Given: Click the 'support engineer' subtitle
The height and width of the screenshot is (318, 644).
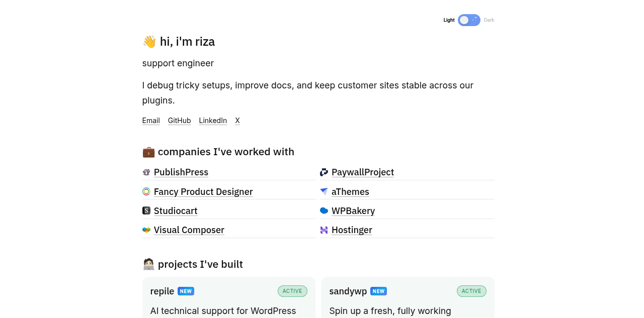Looking at the screenshot, I should (x=178, y=63).
